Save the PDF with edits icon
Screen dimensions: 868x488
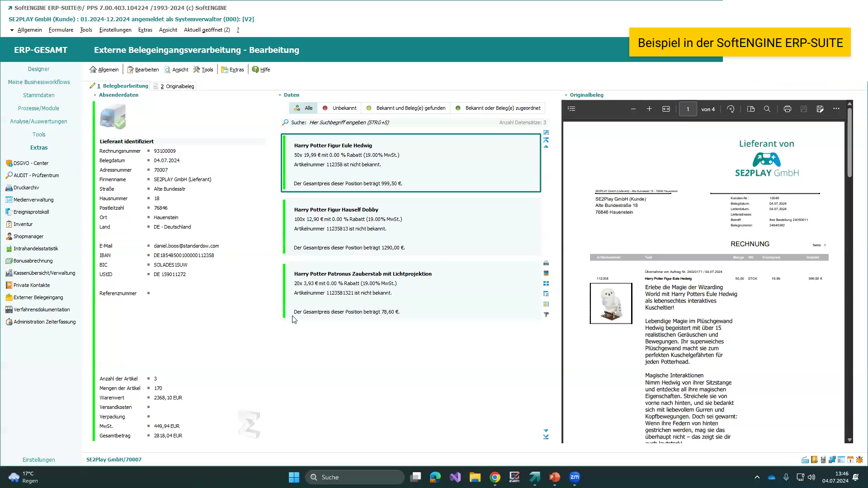click(x=820, y=109)
